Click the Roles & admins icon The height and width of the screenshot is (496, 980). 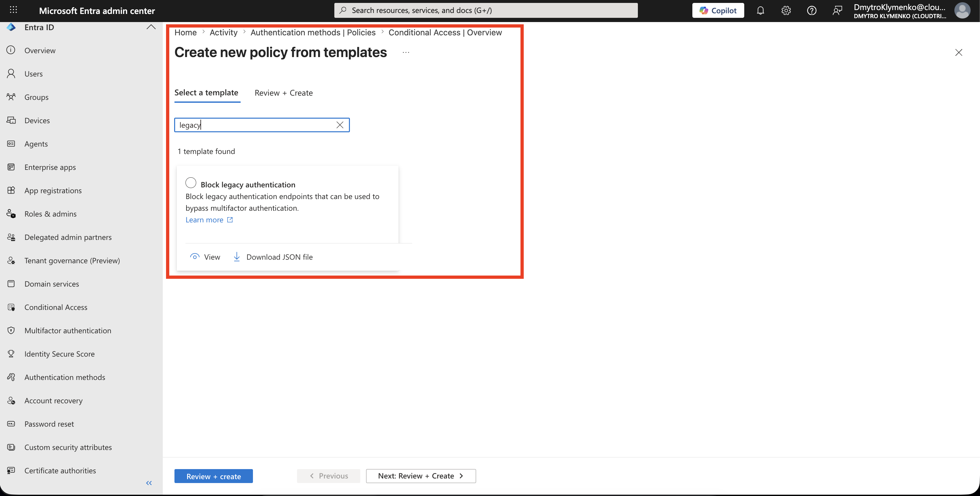[x=11, y=214]
